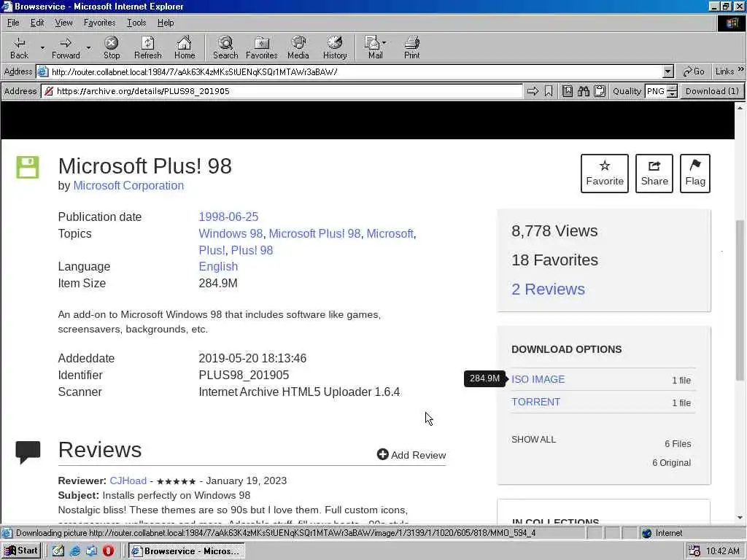This screenshot has height=560, width=747.
Task: Increase Quality with the spinner up arrow
Action: click(672, 87)
